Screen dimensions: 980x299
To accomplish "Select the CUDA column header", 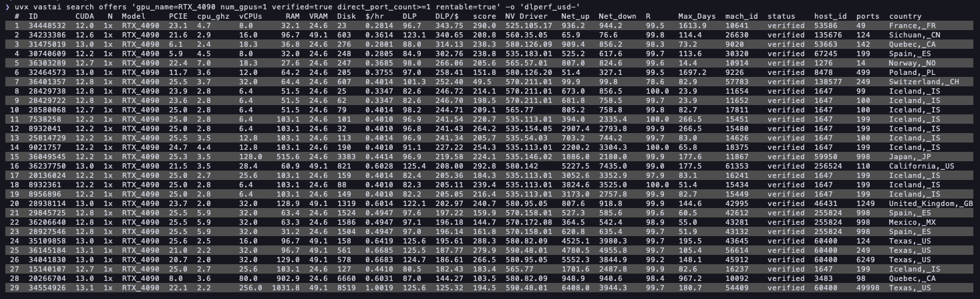I will (x=84, y=16).
